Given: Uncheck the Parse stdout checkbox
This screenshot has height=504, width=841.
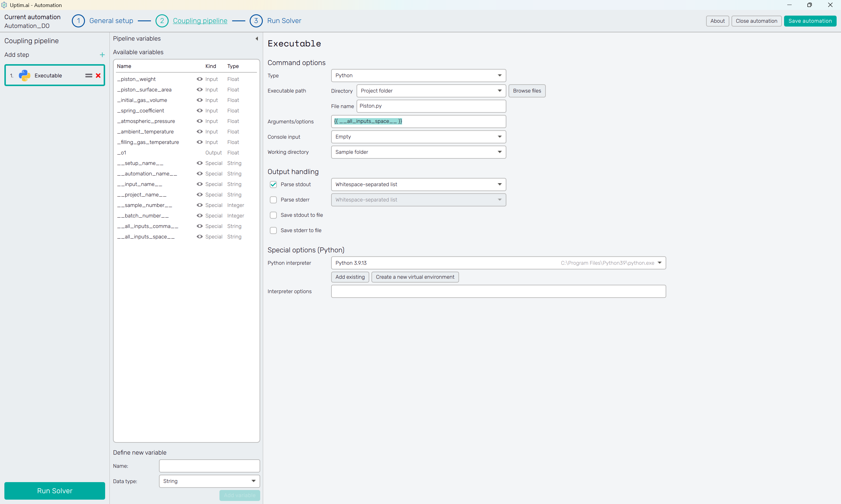Looking at the screenshot, I should click(273, 184).
